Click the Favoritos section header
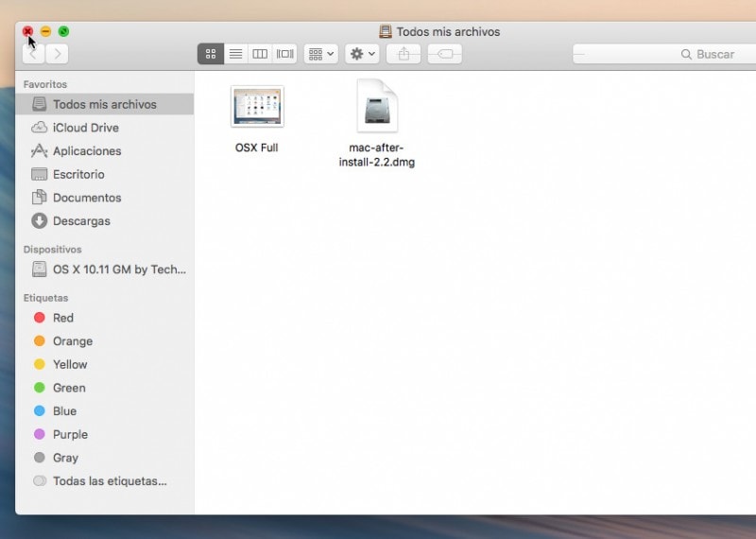Viewport: 756px width, 539px height. pyautogui.click(x=45, y=84)
